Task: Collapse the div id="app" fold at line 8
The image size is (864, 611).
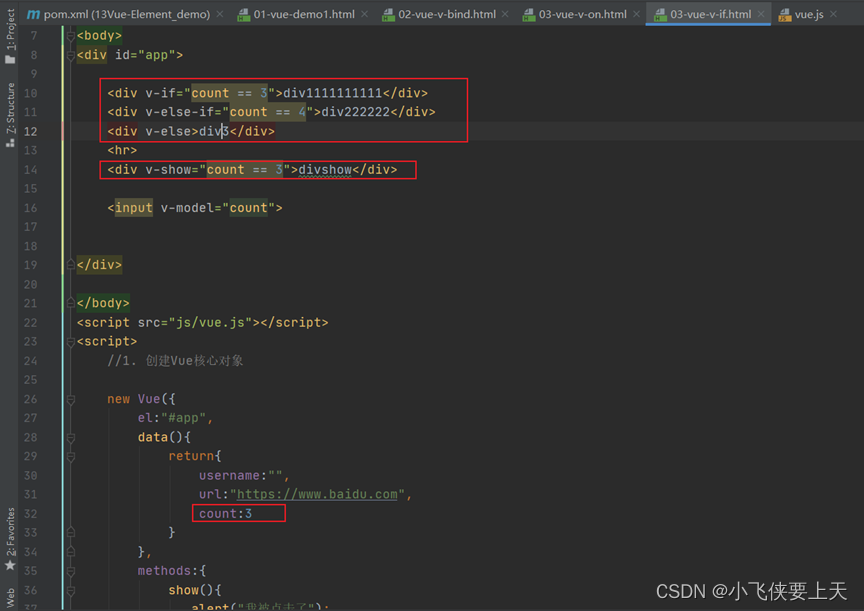Action: tap(71, 56)
